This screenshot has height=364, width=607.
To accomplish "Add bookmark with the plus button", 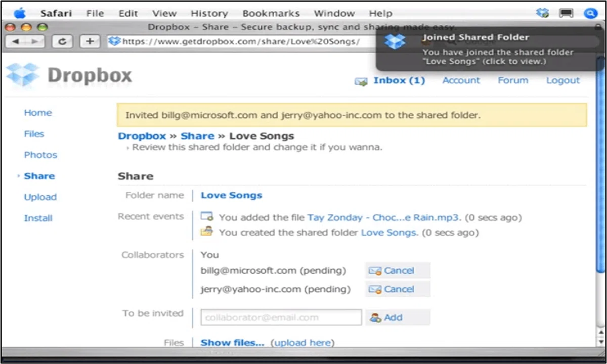I will [90, 41].
